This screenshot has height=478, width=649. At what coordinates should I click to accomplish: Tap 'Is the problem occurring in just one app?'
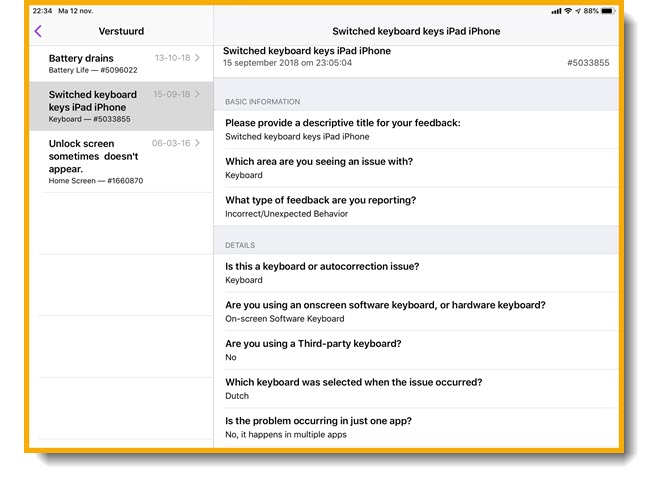pos(318,421)
